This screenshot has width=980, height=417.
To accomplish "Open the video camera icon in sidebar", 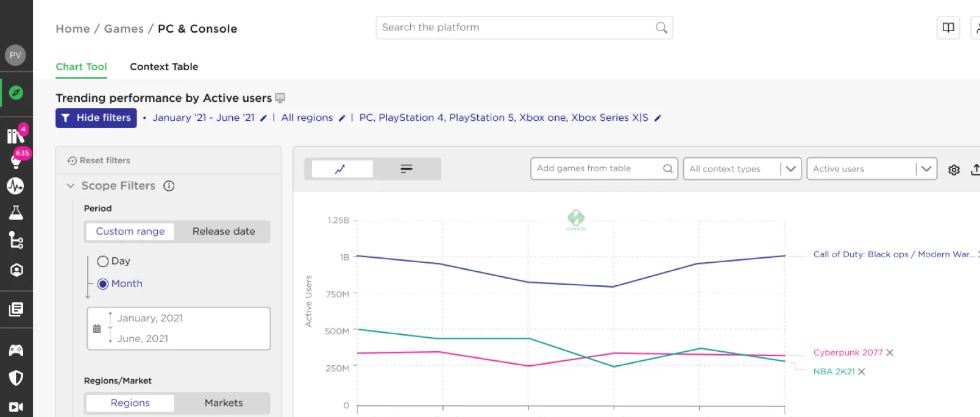I will pyautogui.click(x=16, y=407).
